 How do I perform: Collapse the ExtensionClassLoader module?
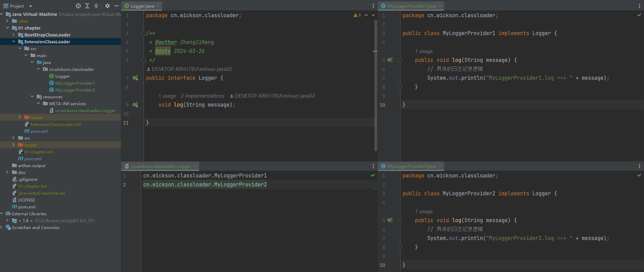pos(14,42)
